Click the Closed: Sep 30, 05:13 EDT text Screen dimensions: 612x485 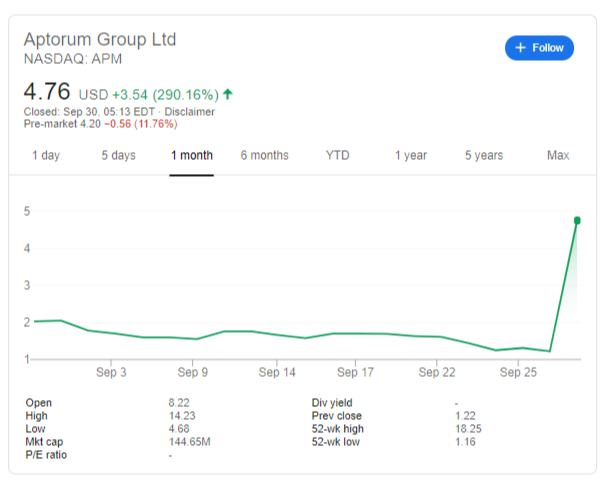[89, 112]
